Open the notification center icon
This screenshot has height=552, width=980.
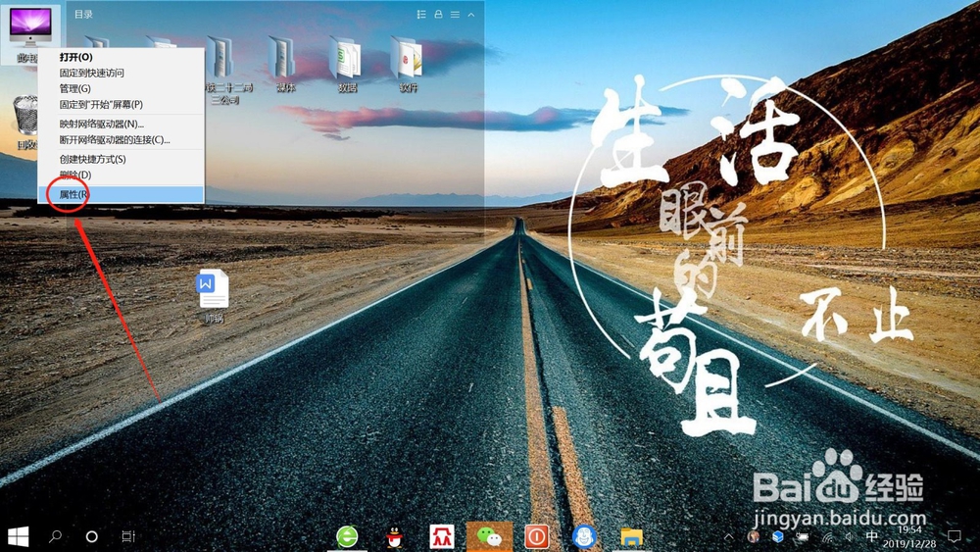point(954,536)
